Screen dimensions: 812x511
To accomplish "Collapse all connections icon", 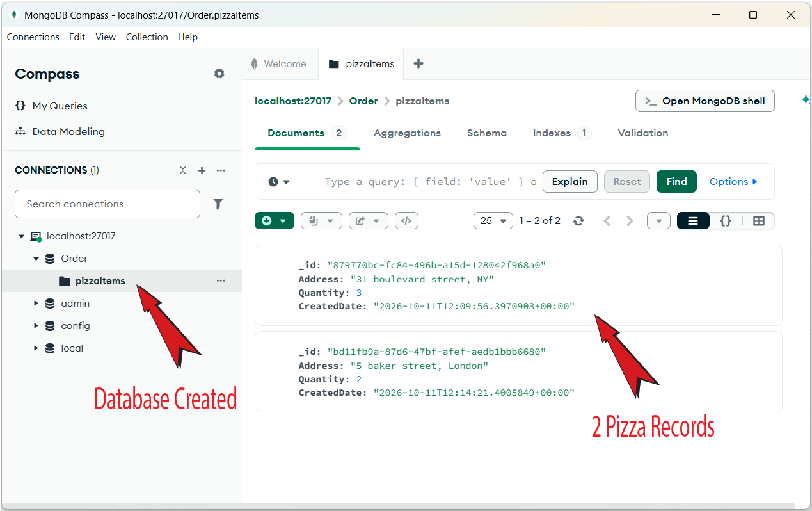I will [183, 170].
